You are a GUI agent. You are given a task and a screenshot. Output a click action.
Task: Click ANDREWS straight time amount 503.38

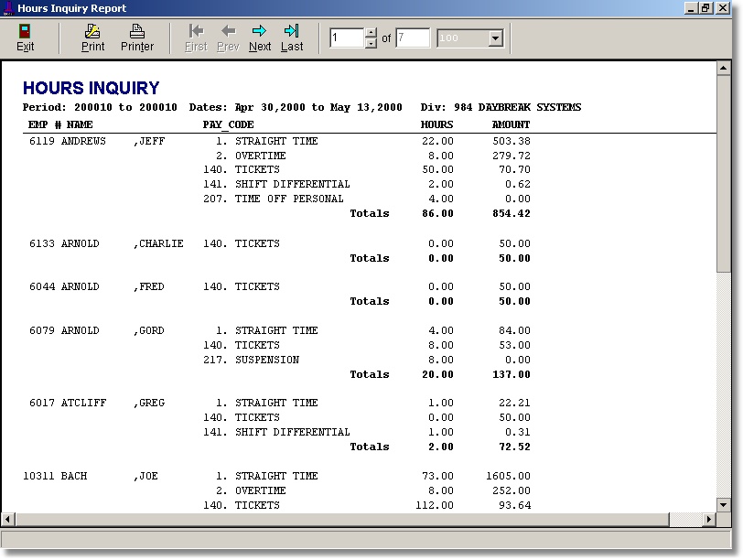[x=511, y=141]
